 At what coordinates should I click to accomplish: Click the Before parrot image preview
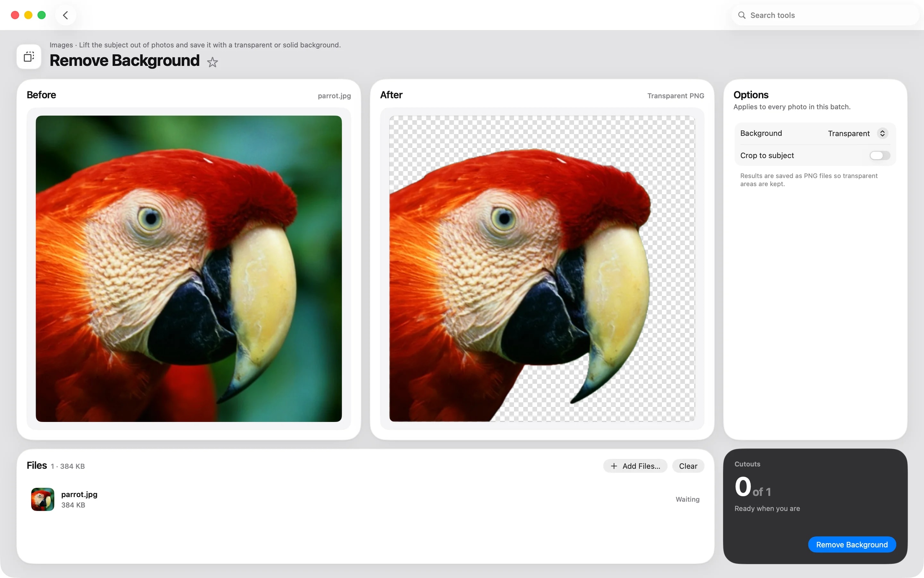[189, 269]
